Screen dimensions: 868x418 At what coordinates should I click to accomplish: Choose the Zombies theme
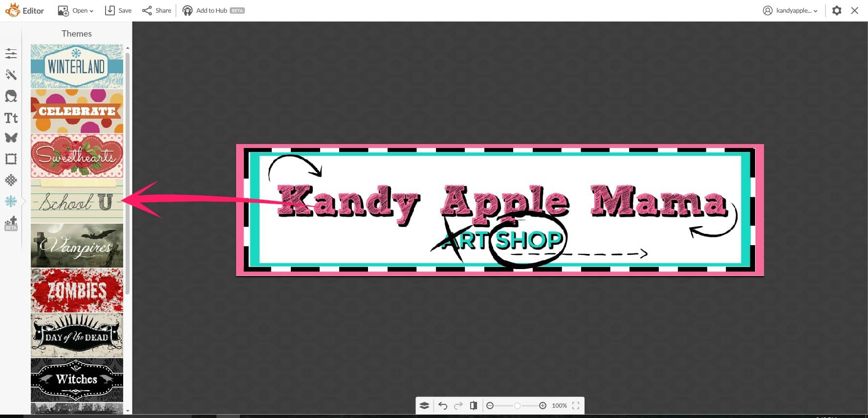tap(77, 291)
